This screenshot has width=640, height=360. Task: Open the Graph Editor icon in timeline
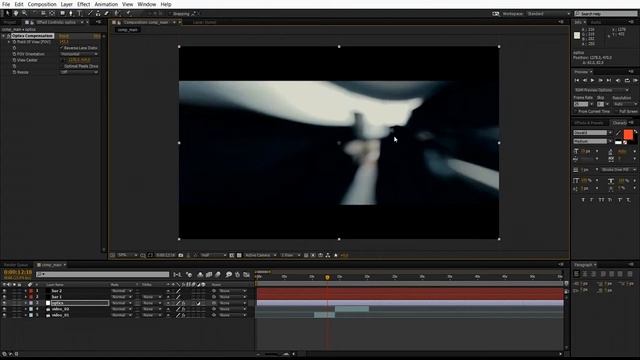(247, 275)
